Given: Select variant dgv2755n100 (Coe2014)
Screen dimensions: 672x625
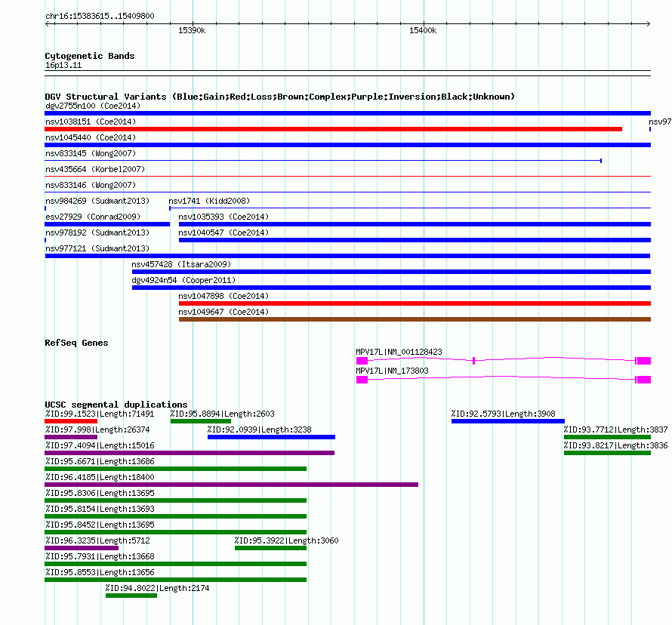Looking at the screenshot, I should click(347, 113).
